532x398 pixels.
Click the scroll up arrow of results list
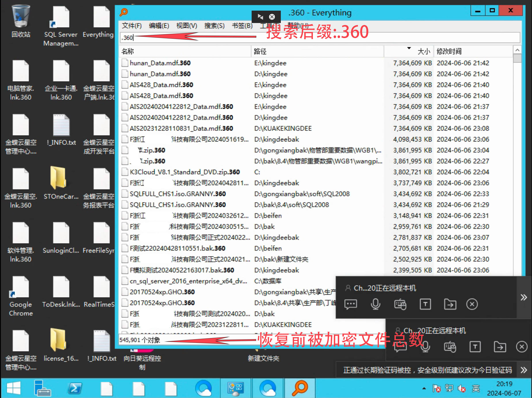click(517, 50)
